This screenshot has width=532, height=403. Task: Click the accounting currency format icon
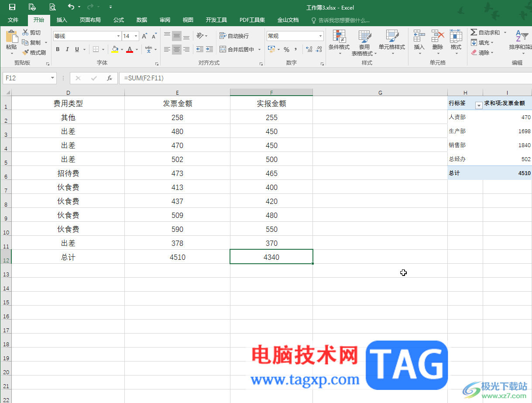click(271, 49)
